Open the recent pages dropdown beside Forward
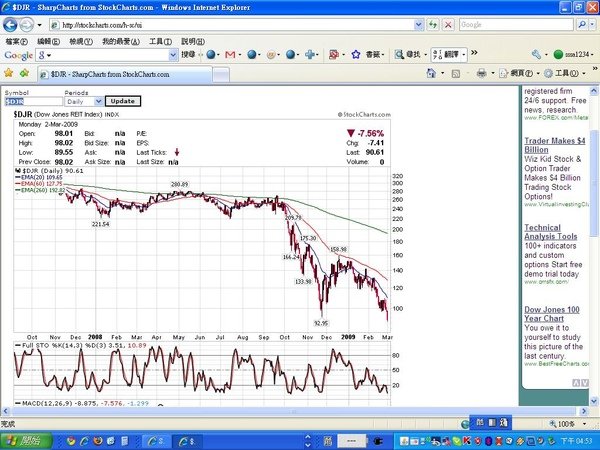600x450 pixels. [39, 25]
